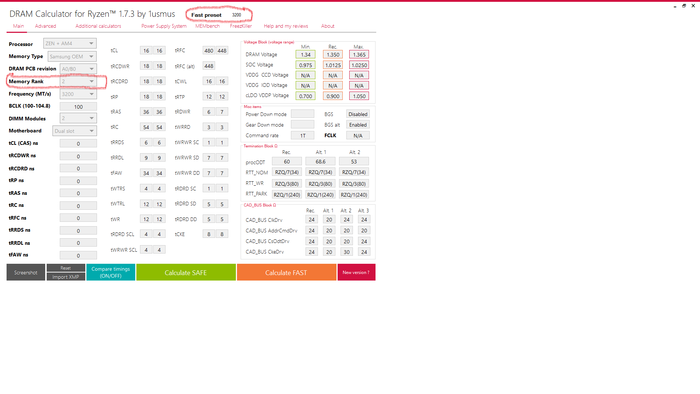Click the Calculate FAST button
The image size is (700, 394).
click(286, 272)
